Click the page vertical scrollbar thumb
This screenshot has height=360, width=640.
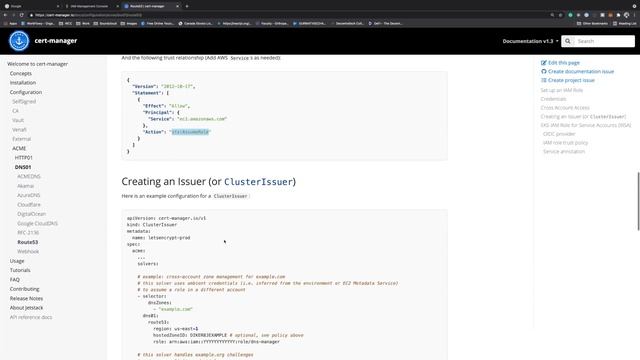pyautogui.click(x=638, y=201)
